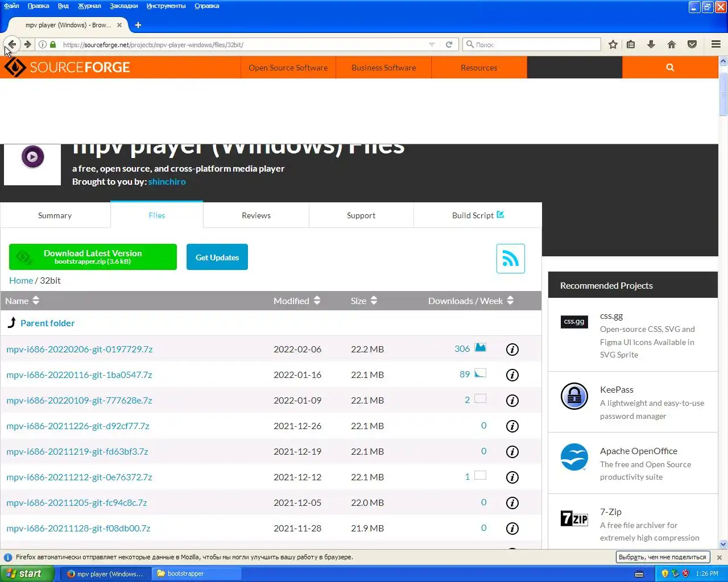Click the Поиск search field
This screenshot has width=728, height=582.
pos(532,44)
